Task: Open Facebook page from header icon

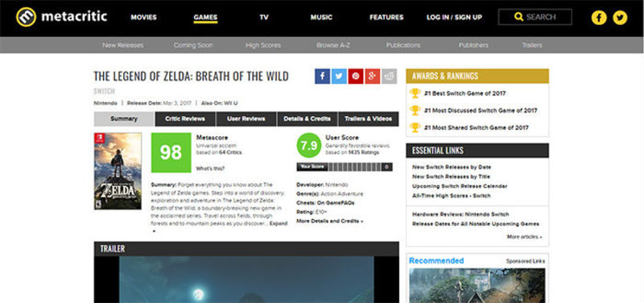Action: 599,17
